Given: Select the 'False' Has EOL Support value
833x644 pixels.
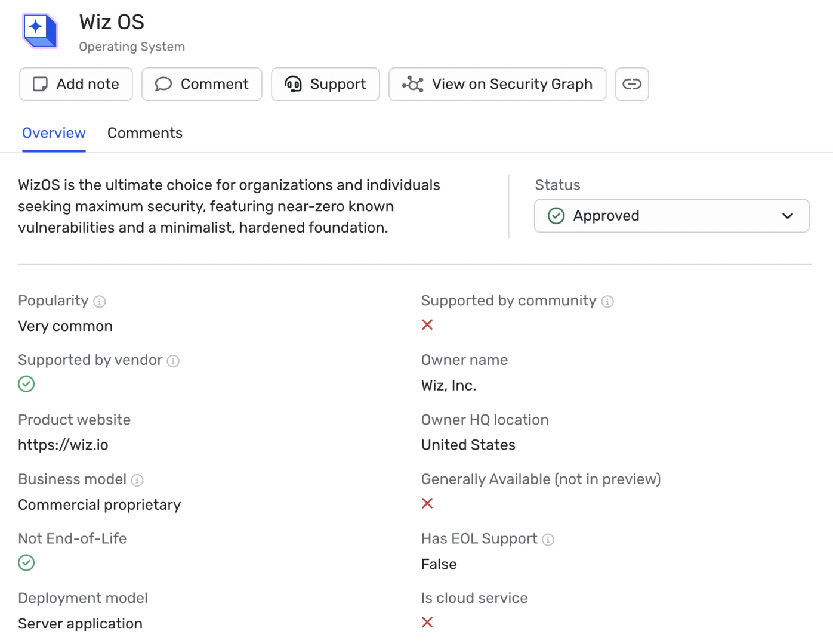Looking at the screenshot, I should (x=439, y=564).
